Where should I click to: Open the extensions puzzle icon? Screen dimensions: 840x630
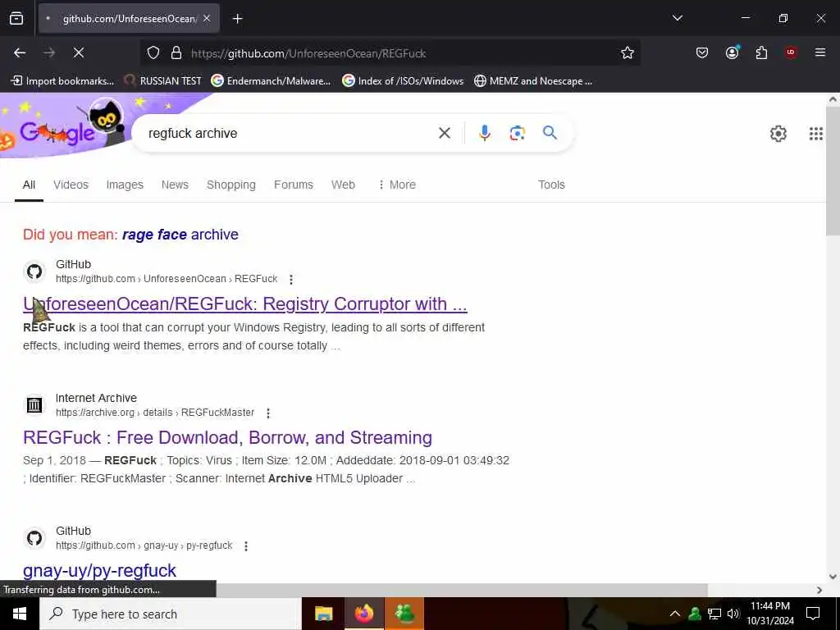761,52
